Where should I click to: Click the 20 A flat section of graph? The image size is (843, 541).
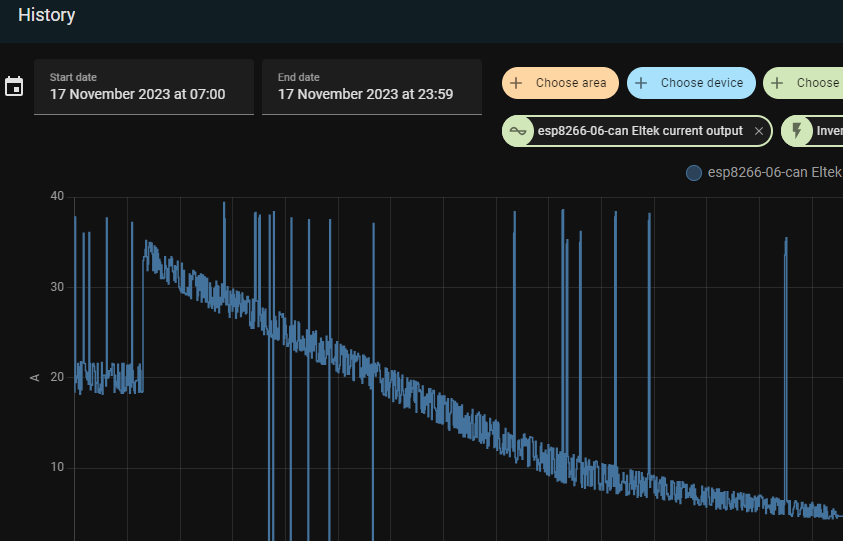click(x=110, y=377)
